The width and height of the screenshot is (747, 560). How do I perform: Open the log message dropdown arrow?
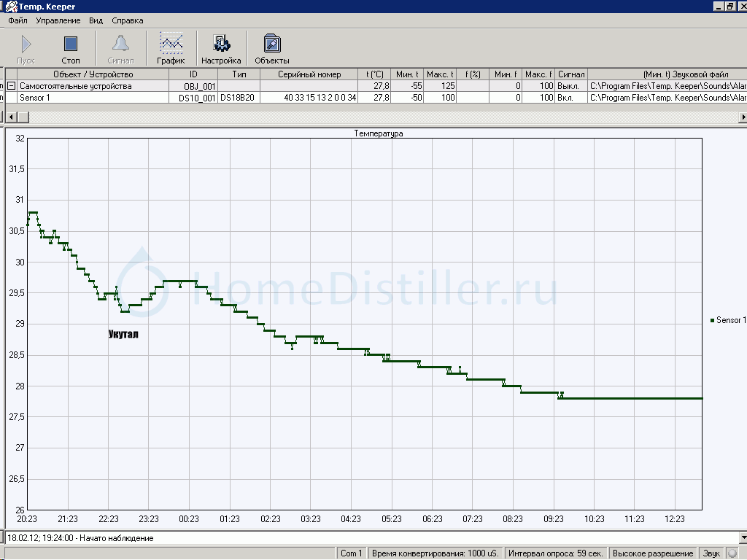pos(743,537)
